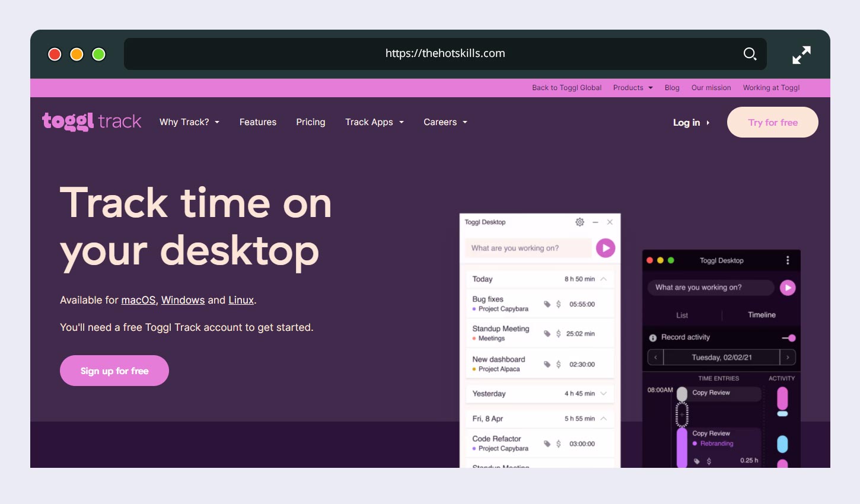Click the tag icon on Standup Meeting 25:02 entry

[547, 334]
